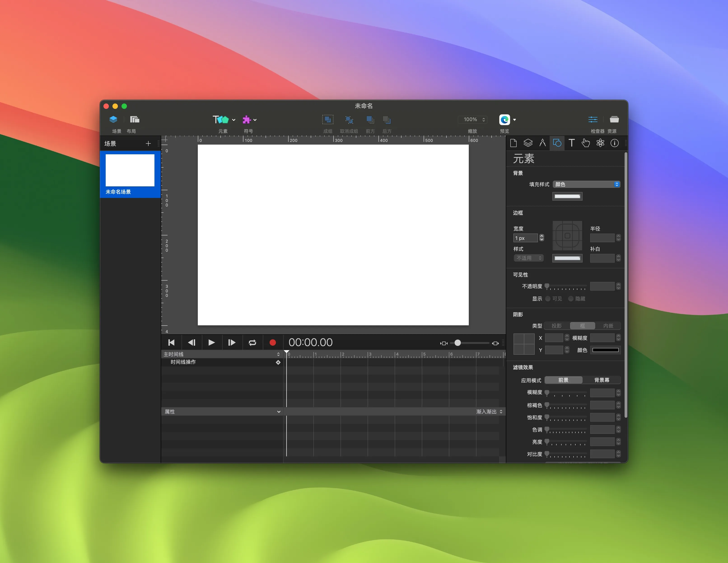The height and width of the screenshot is (563, 728).
Task: Click the 预览 preview browser icon
Action: (x=504, y=120)
